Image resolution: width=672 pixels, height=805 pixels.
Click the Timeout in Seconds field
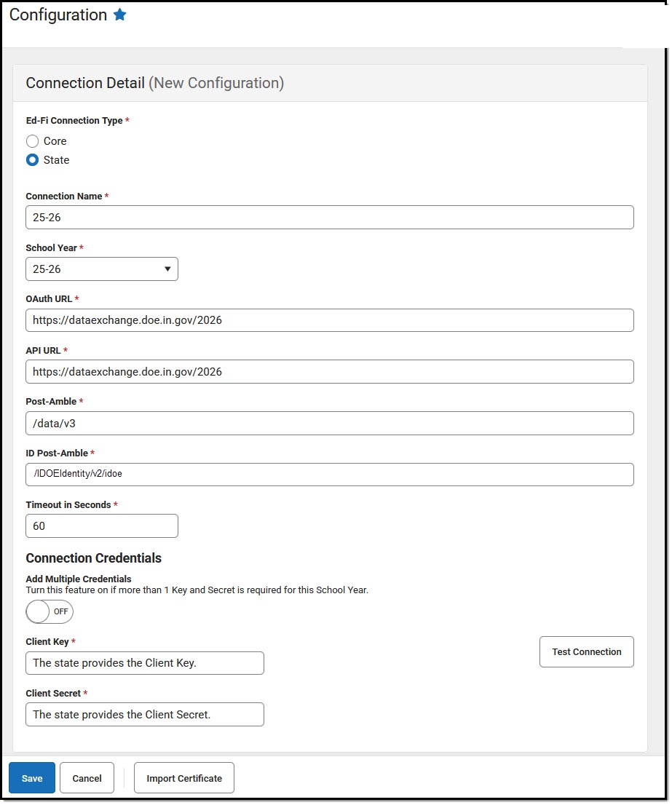click(102, 526)
